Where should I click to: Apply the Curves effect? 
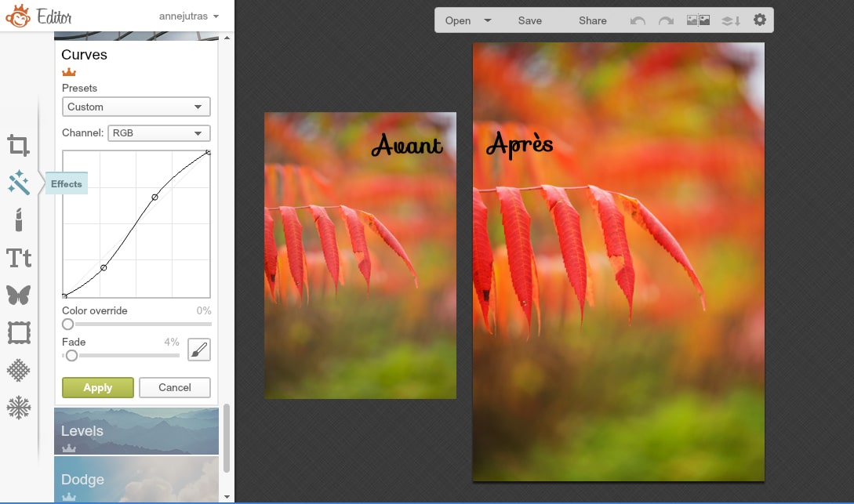point(97,387)
